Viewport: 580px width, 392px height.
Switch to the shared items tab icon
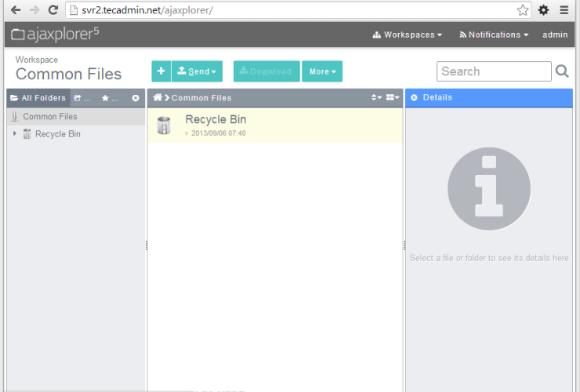click(x=82, y=98)
